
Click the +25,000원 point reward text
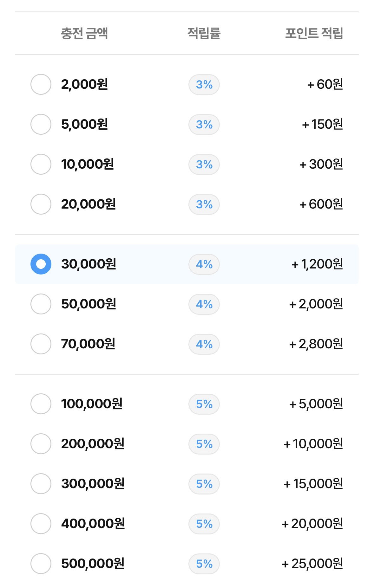coord(312,564)
